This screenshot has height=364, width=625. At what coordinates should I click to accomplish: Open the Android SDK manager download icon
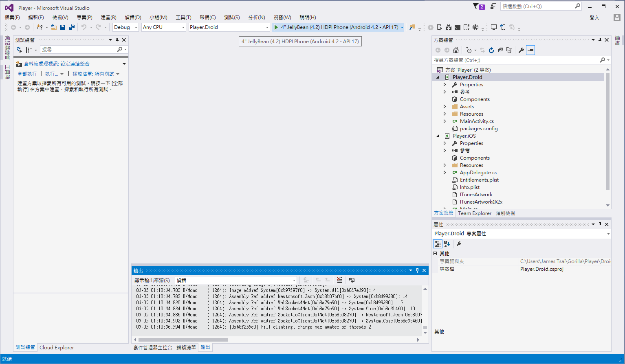(x=448, y=27)
